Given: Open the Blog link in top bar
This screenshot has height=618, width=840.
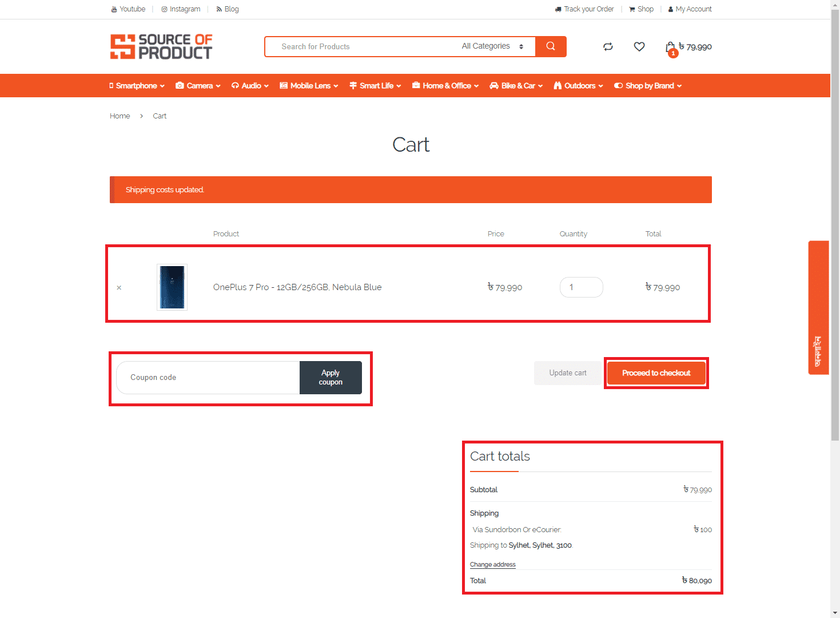Looking at the screenshot, I should pos(228,9).
